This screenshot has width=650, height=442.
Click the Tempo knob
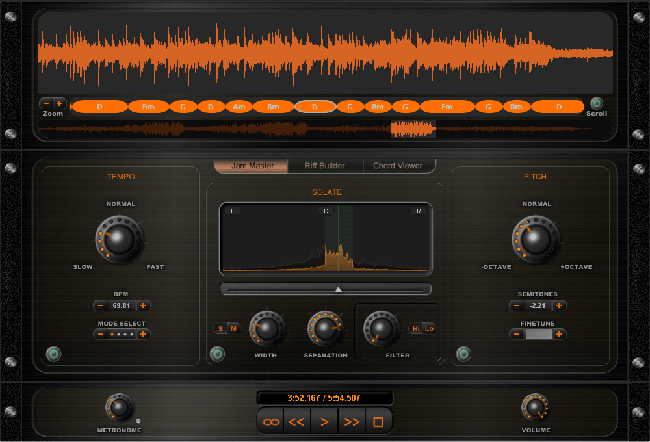click(x=119, y=239)
